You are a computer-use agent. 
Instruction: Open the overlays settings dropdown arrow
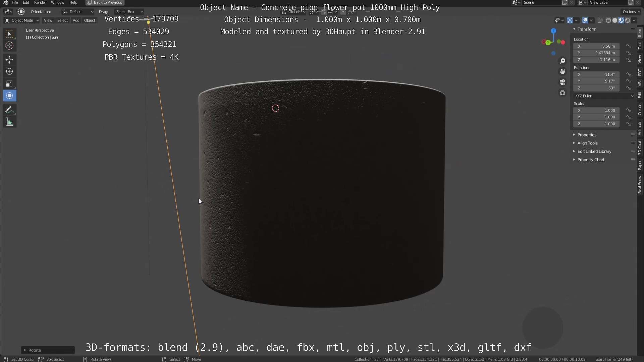click(591, 20)
